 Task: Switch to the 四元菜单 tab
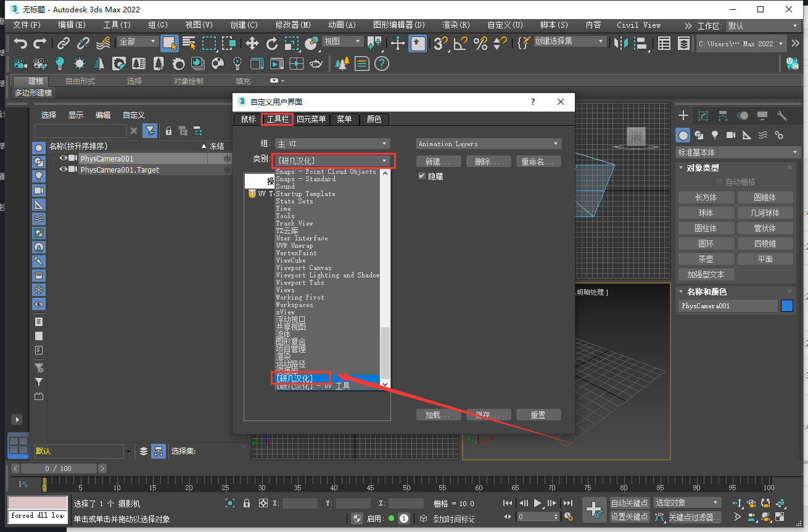point(311,119)
